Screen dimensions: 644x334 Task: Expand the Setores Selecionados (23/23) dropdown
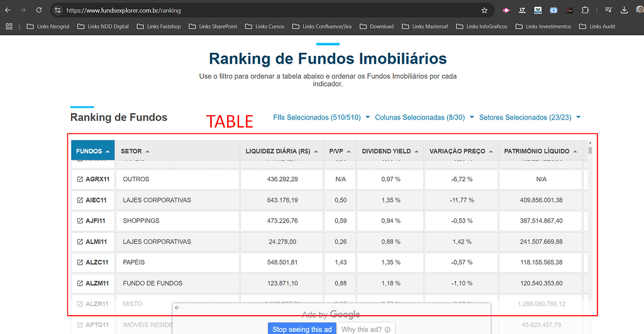(x=530, y=118)
